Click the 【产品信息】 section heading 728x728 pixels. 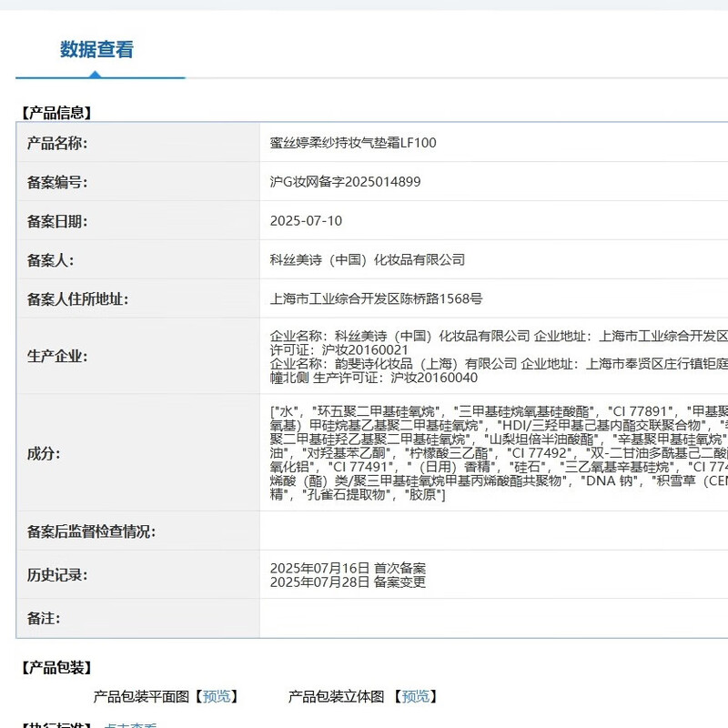pos(56,113)
